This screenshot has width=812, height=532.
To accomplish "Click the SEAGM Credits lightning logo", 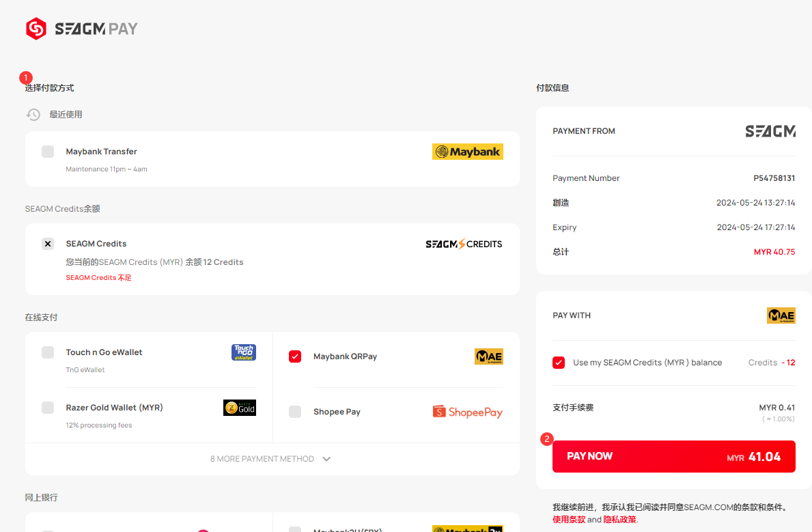I will [464, 244].
